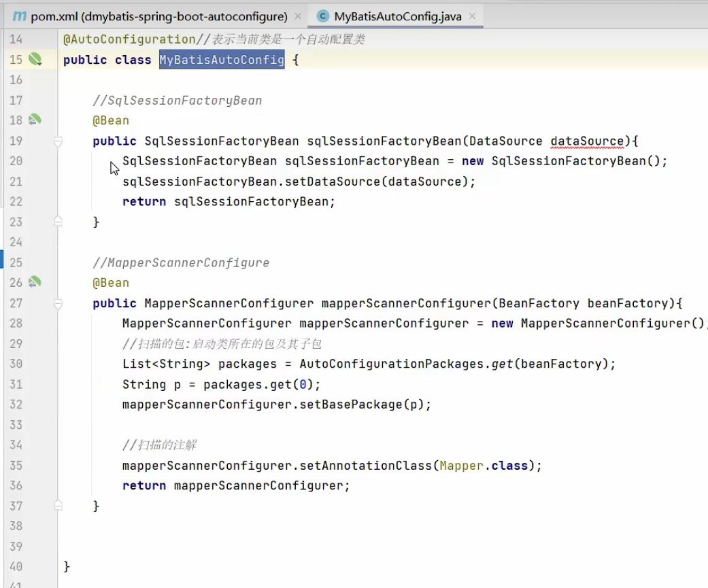The height and width of the screenshot is (588, 708).
Task: Click Mapper.class in the setAnnotationClass call
Action: (484, 466)
